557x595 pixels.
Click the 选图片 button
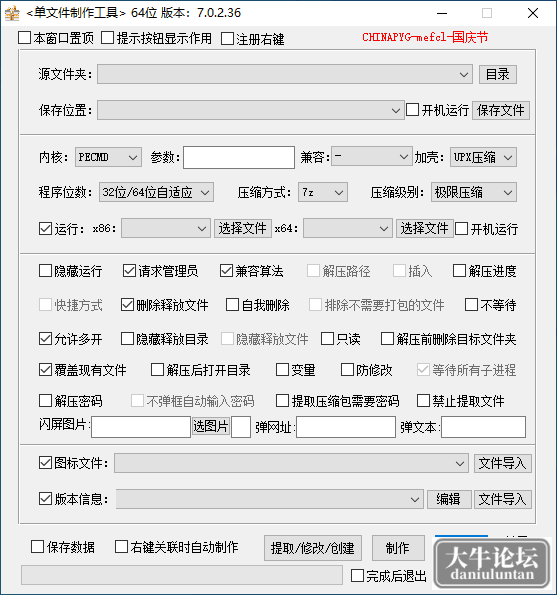(211, 426)
